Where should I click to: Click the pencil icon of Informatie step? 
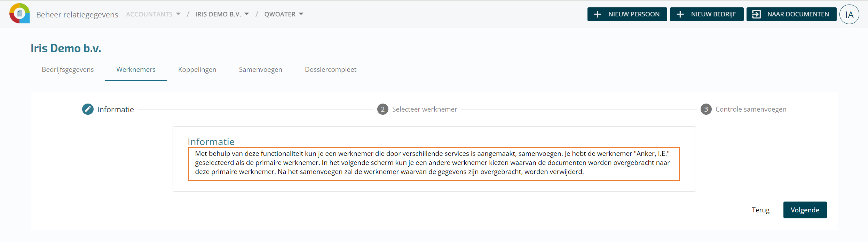tap(88, 109)
